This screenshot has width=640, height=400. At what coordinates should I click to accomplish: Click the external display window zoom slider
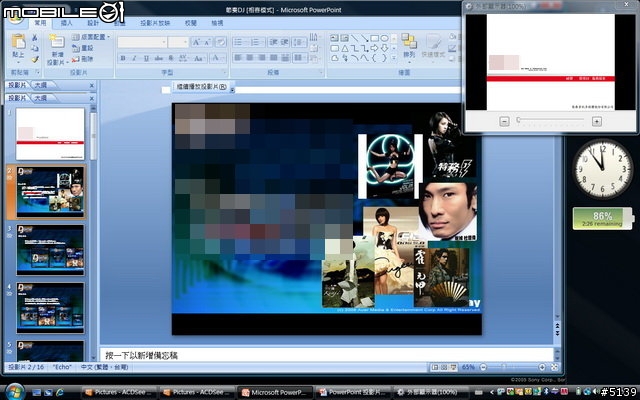click(550, 120)
